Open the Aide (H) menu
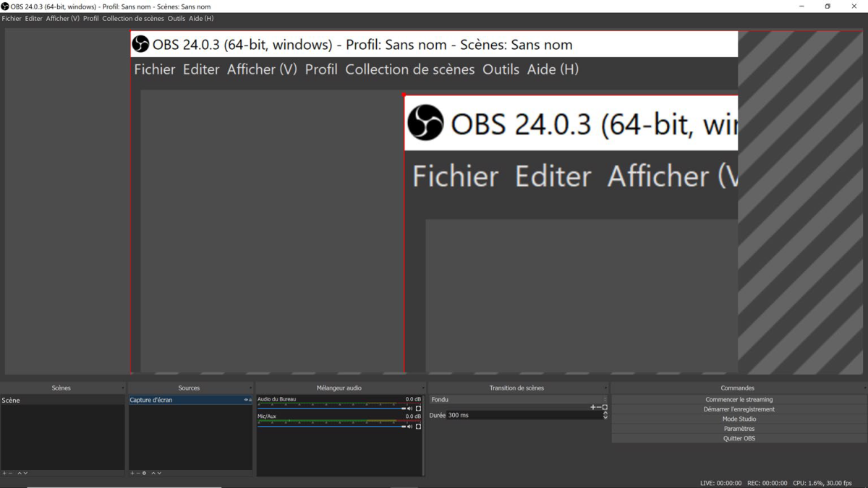This screenshot has height=488, width=868. (201, 19)
